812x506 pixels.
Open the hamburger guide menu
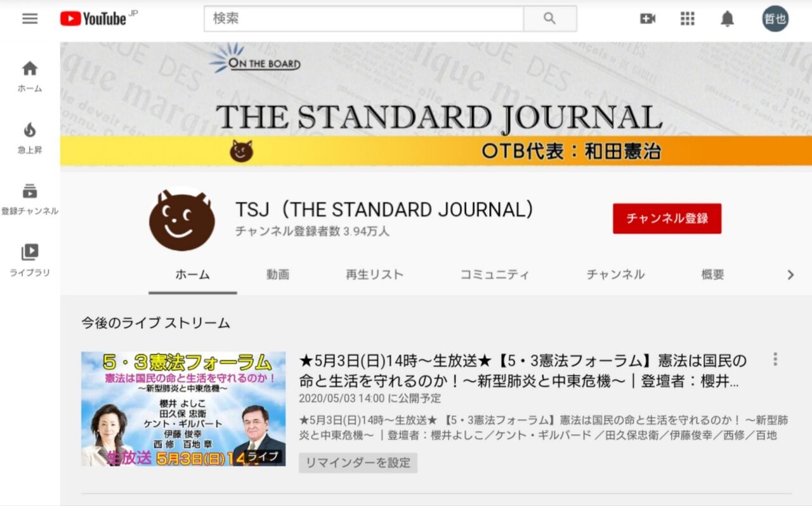(30, 18)
